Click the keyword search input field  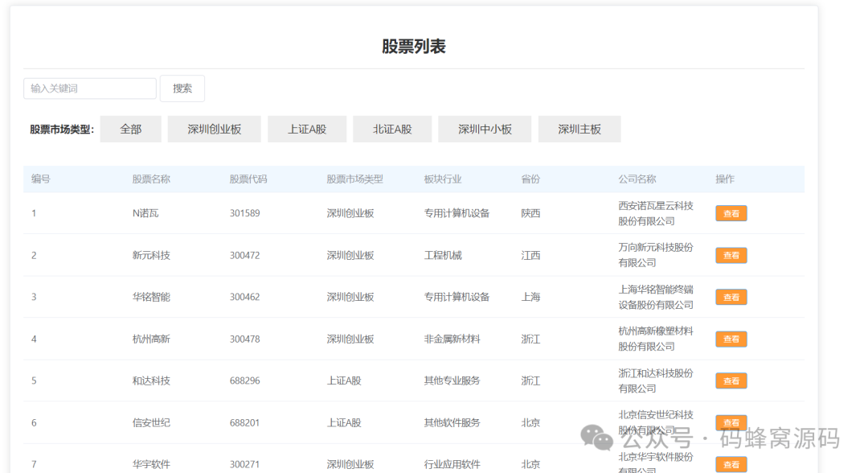click(x=88, y=88)
